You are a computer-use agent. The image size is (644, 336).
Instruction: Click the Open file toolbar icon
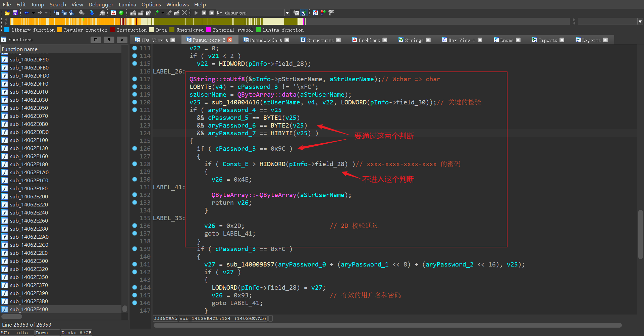7,13
